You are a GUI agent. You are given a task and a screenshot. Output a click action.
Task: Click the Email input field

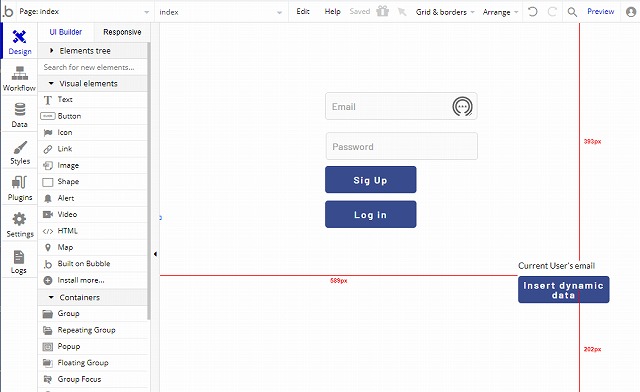[401, 106]
